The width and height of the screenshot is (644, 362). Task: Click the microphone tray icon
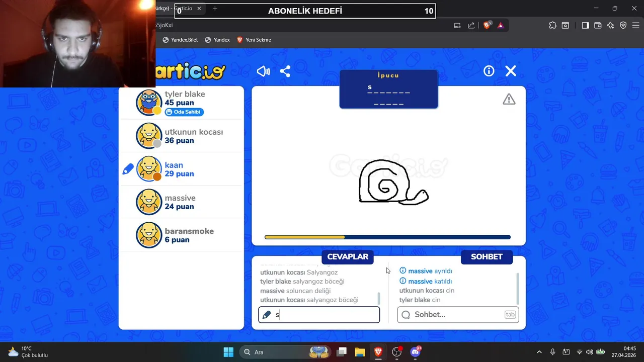[x=552, y=352]
